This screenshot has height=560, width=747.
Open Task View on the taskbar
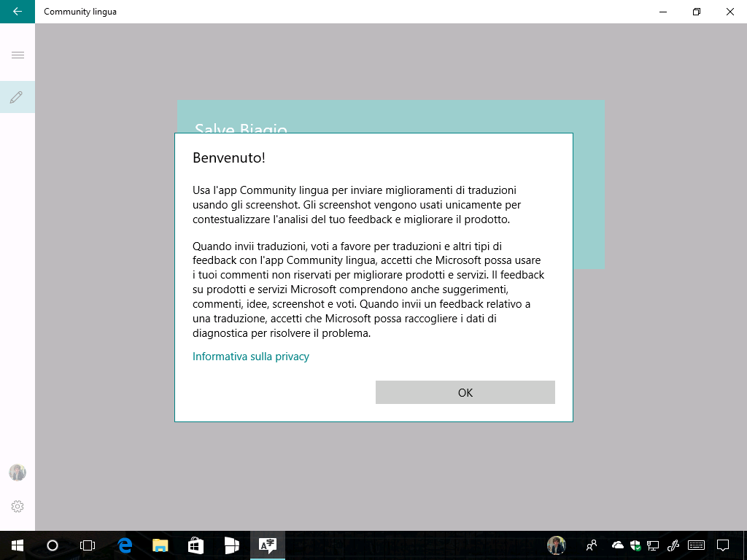click(88, 545)
